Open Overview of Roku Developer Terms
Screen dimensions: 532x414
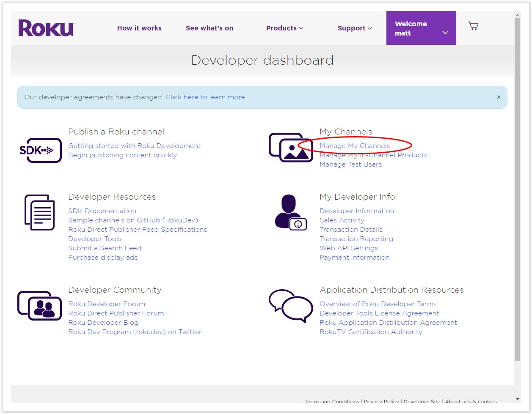(x=378, y=304)
